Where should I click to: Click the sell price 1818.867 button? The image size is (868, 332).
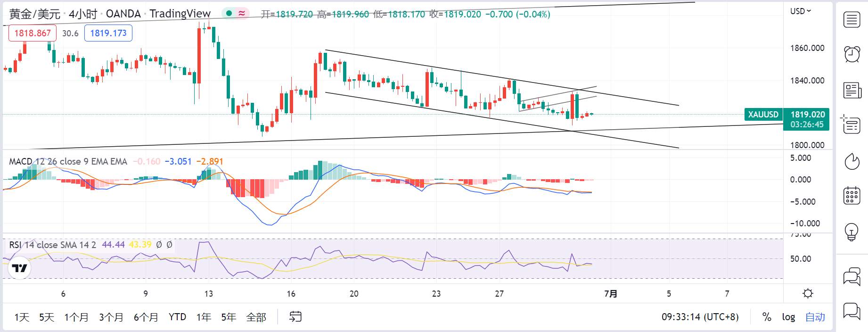33,33
